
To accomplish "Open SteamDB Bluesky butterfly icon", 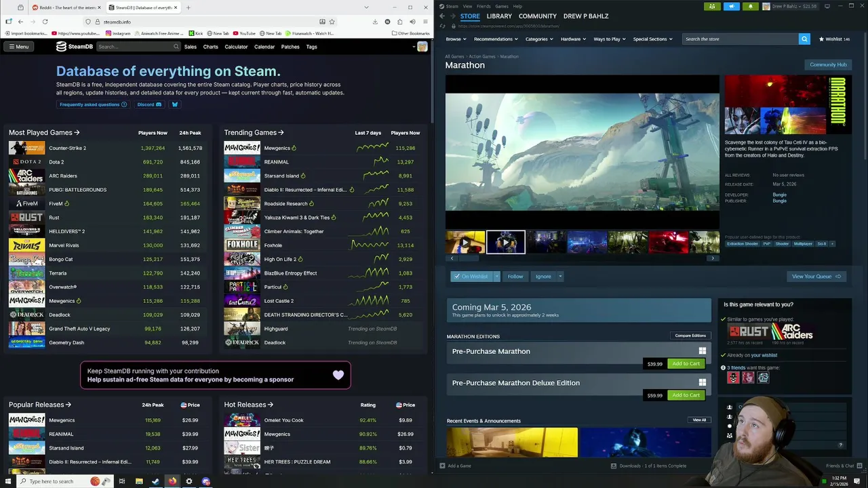I will (174, 104).
